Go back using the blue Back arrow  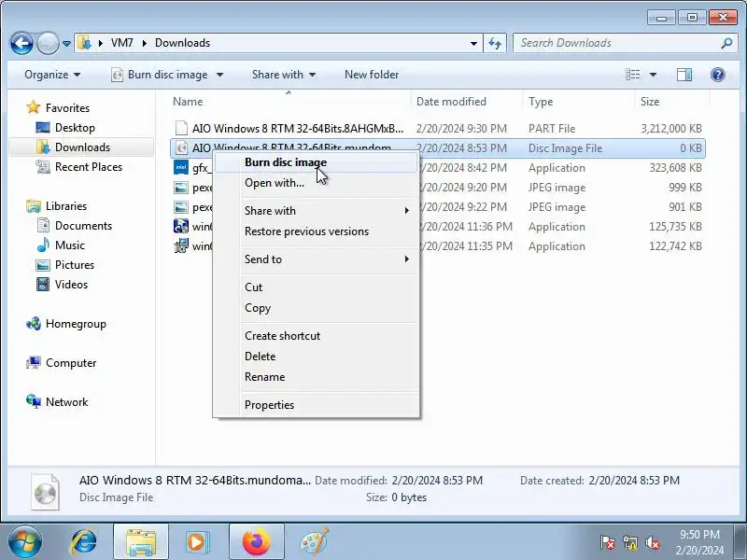[x=21, y=43]
